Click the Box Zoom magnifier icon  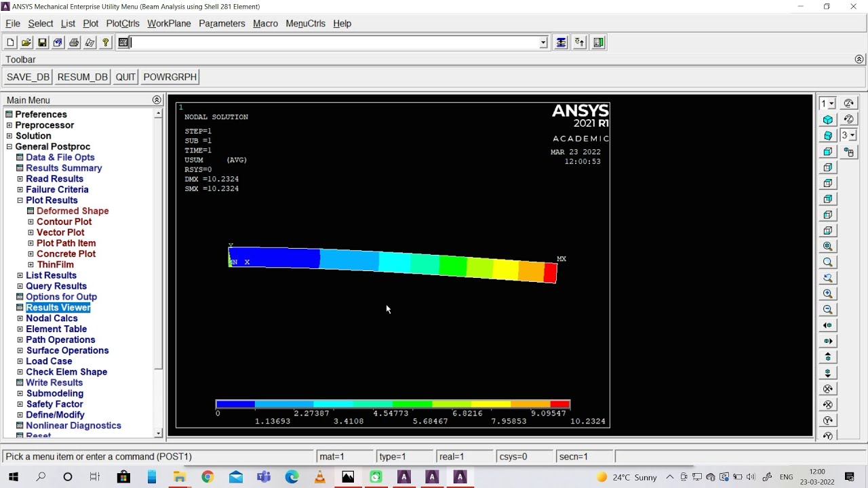(x=828, y=262)
